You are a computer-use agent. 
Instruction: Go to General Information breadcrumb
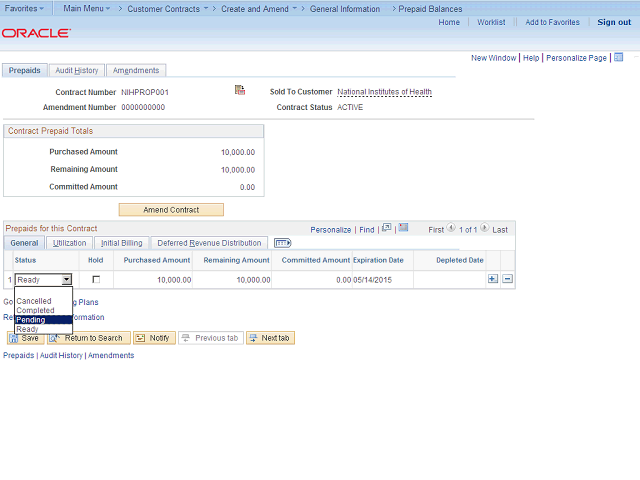[x=344, y=9]
